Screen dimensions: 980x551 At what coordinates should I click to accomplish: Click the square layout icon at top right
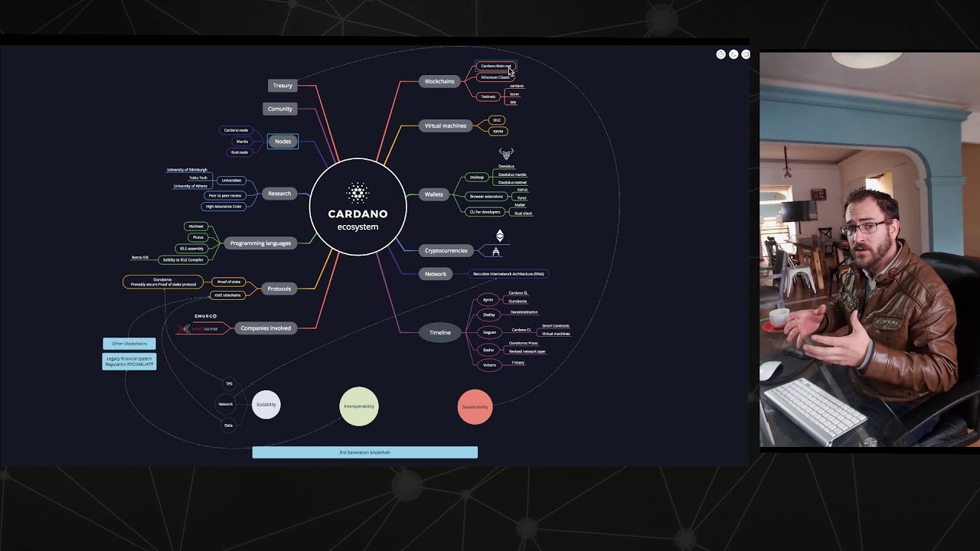pyautogui.click(x=746, y=54)
